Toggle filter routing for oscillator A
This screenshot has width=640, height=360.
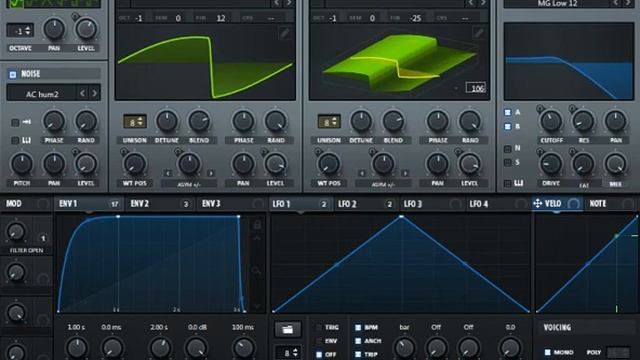(x=508, y=112)
